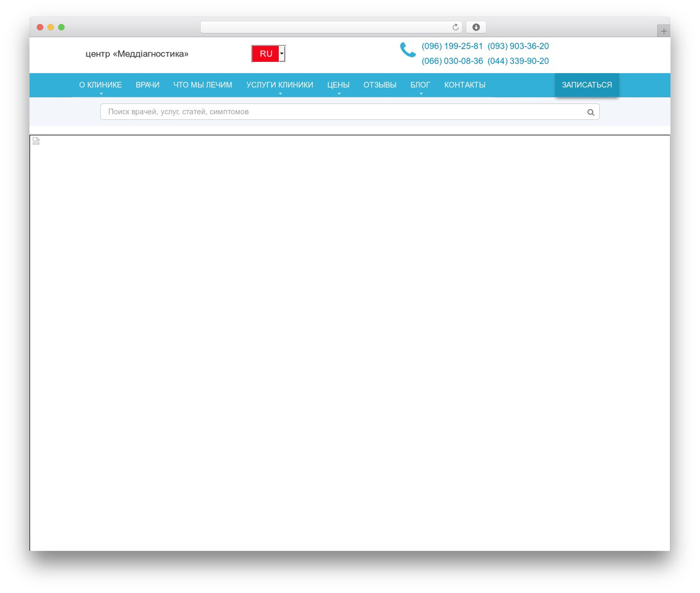Click the центр «Меддіагностика» logo text
Viewport: 700px width, 593px height.
(x=137, y=54)
